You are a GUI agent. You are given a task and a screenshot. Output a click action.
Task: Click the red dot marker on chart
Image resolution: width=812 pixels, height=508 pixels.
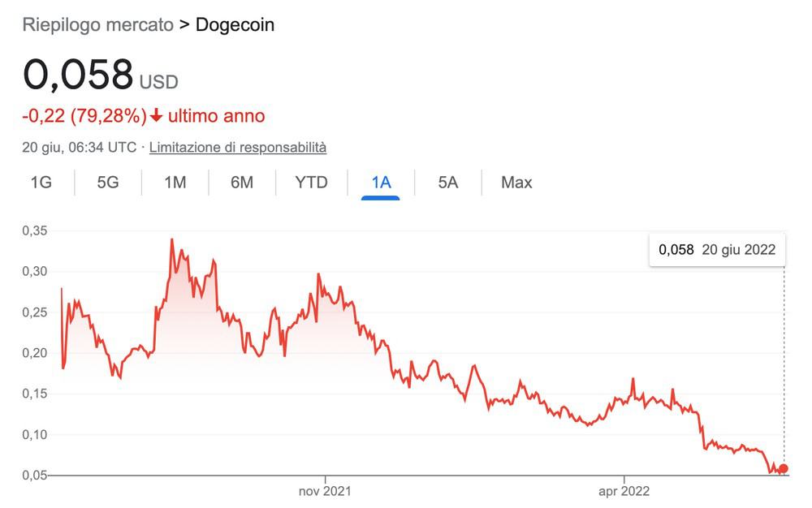[x=783, y=469]
